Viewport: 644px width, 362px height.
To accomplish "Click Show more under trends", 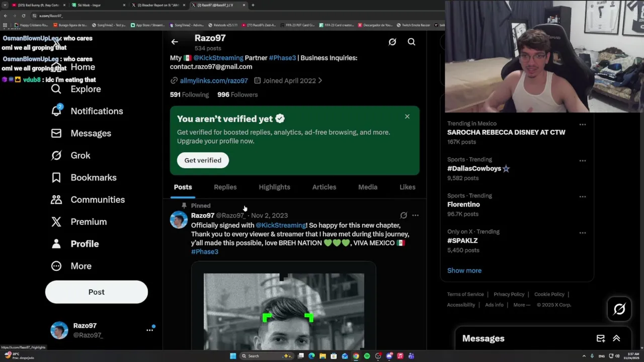I will (464, 270).
